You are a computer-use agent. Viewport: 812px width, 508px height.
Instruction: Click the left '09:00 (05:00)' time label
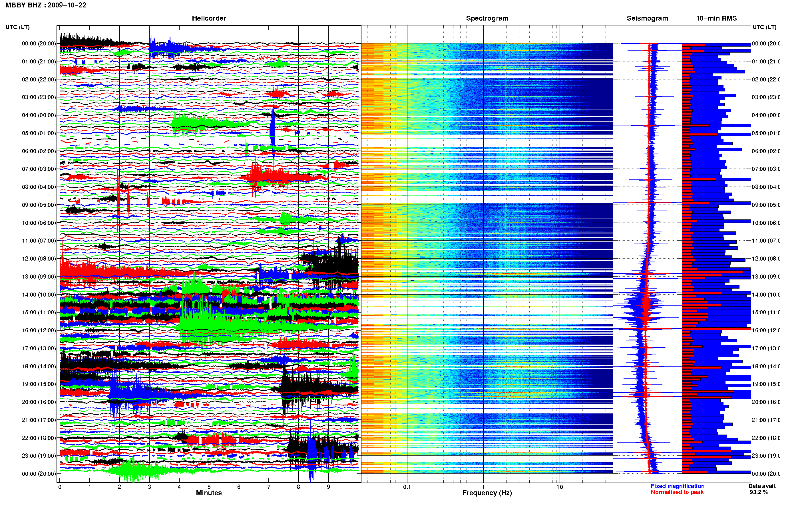39,205
